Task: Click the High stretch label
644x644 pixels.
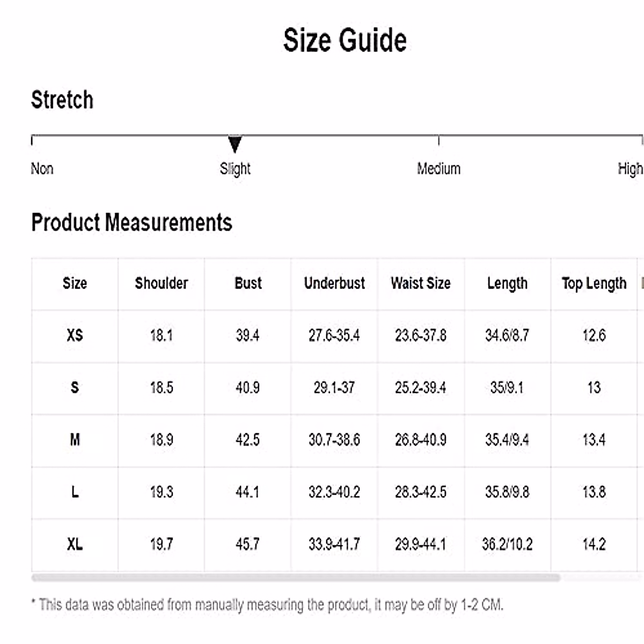Action: [x=630, y=169]
